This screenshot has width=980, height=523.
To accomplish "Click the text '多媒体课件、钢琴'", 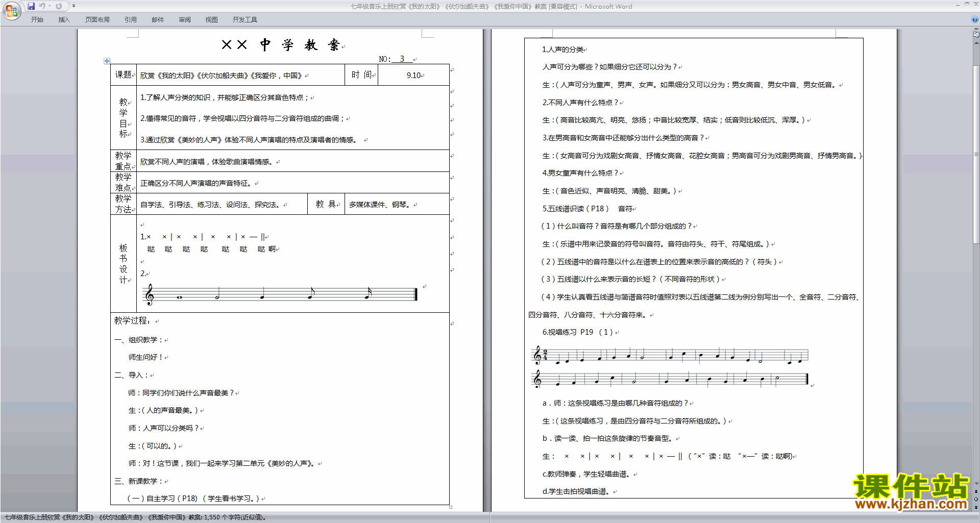I will [381, 205].
